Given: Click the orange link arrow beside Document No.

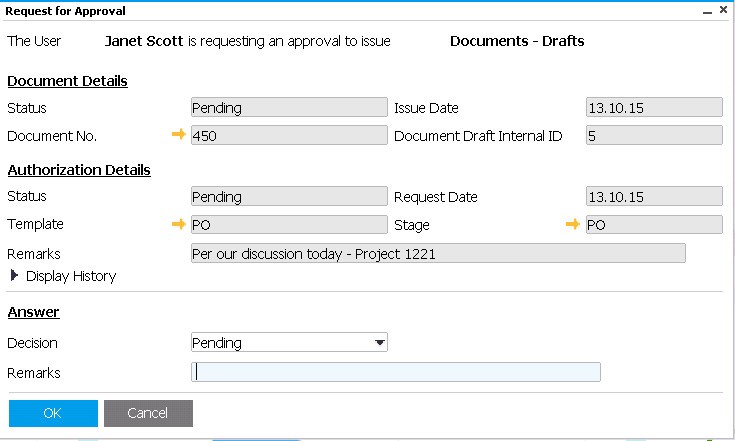Looking at the screenshot, I should pyautogui.click(x=179, y=135).
